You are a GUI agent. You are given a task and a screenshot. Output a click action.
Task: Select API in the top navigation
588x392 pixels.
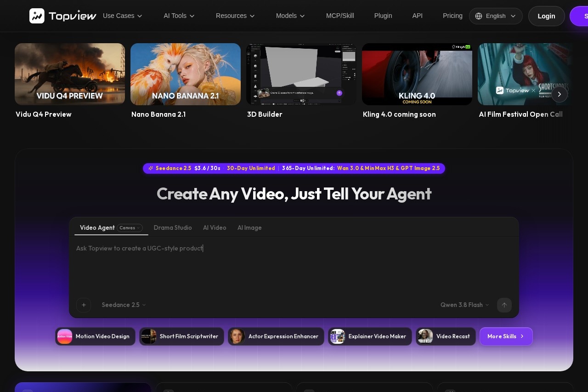418,16
